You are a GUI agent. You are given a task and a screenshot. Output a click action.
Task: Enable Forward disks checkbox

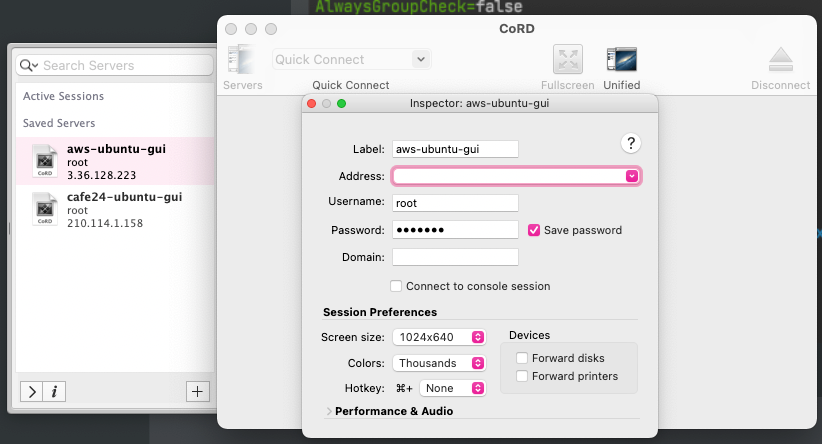[522, 358]
